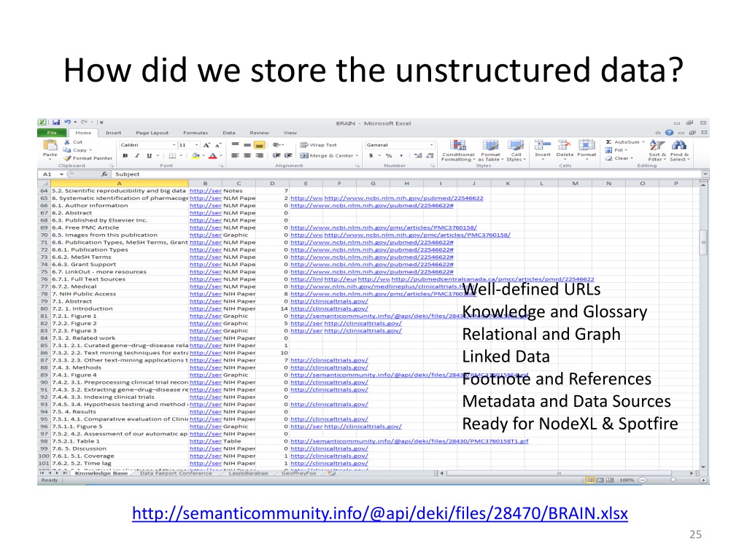Switch to the Data ribbon tab

click(228, 133)
